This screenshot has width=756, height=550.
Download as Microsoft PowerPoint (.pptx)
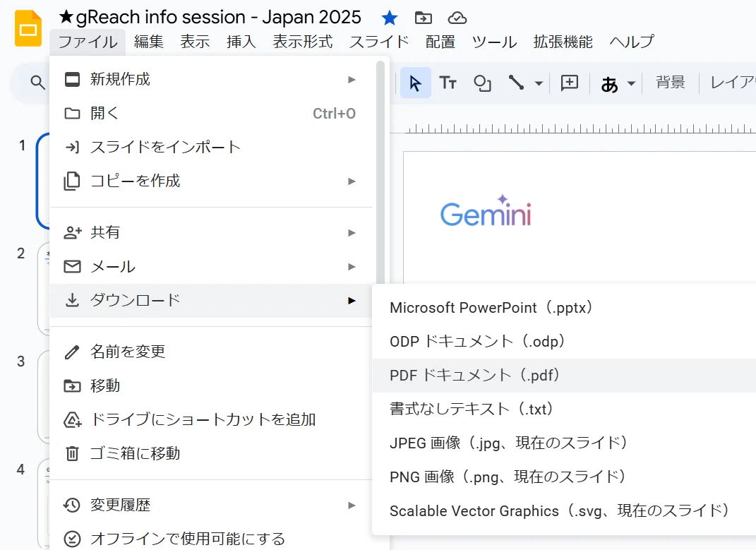564,308
